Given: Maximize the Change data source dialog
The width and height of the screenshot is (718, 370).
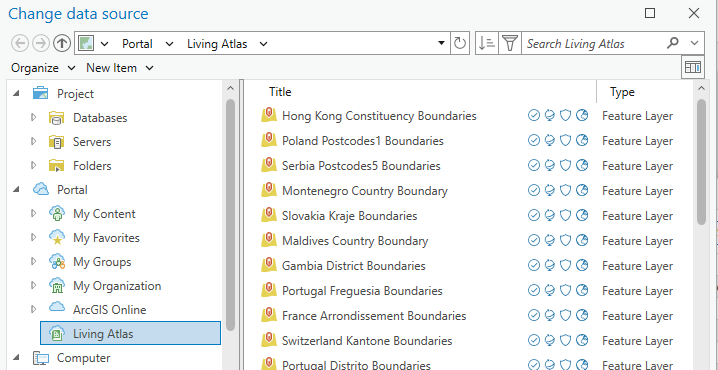Looking at the screenshot, I should point(650,13).
